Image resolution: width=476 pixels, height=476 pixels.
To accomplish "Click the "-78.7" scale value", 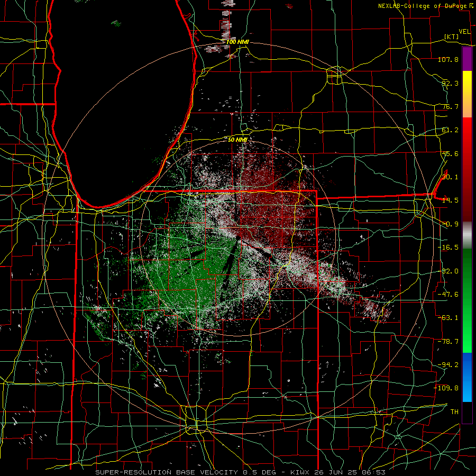I will [x=448, y=342].
